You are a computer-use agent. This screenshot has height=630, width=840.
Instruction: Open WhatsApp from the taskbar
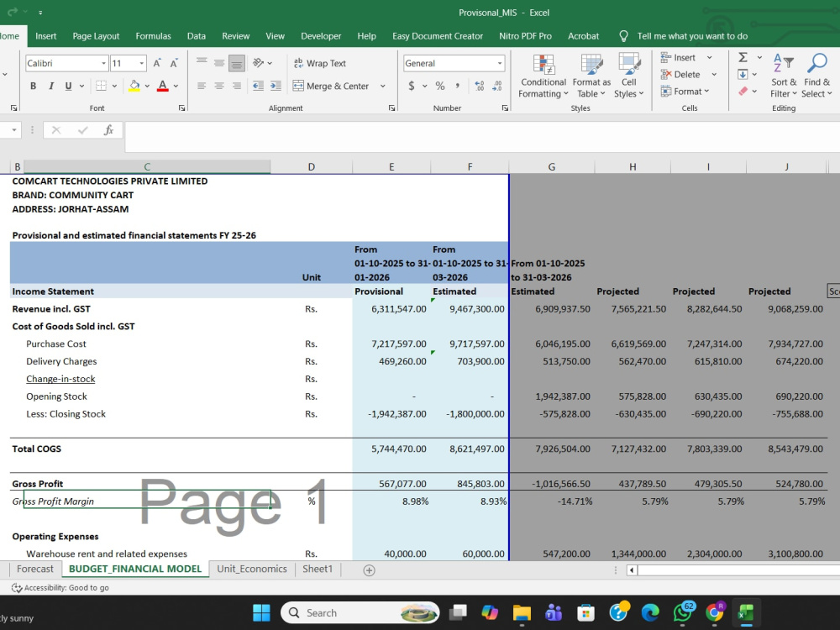click(x=682, y=612)
